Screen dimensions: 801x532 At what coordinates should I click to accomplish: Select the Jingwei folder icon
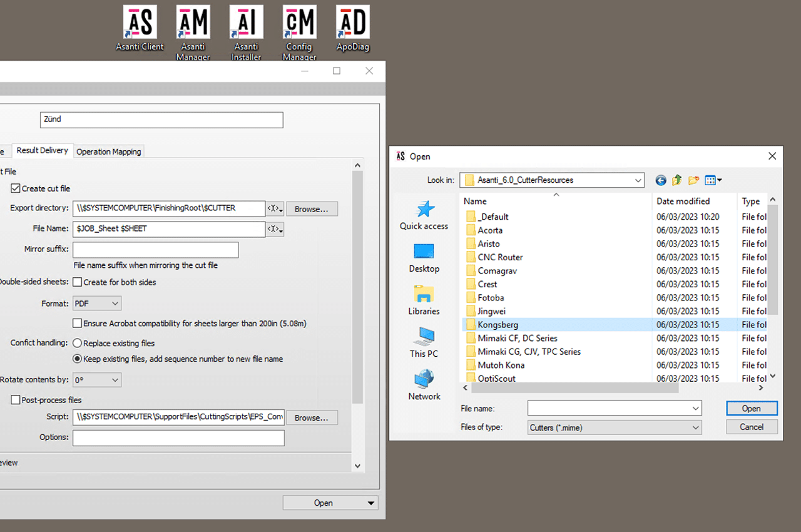click(471, 311)
